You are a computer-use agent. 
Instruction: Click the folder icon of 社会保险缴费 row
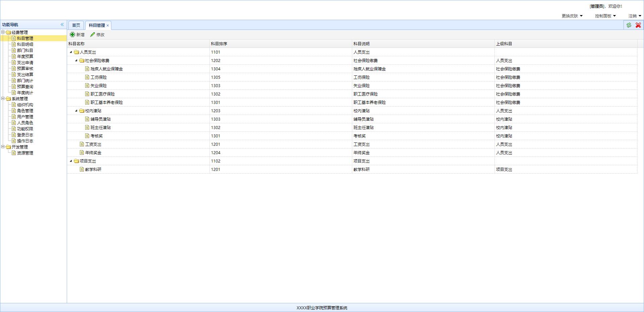point(82,61)
